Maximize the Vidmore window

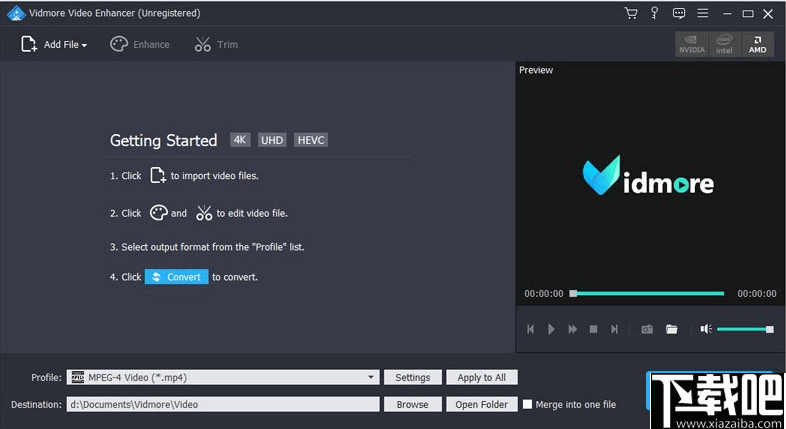pos(748,14)
